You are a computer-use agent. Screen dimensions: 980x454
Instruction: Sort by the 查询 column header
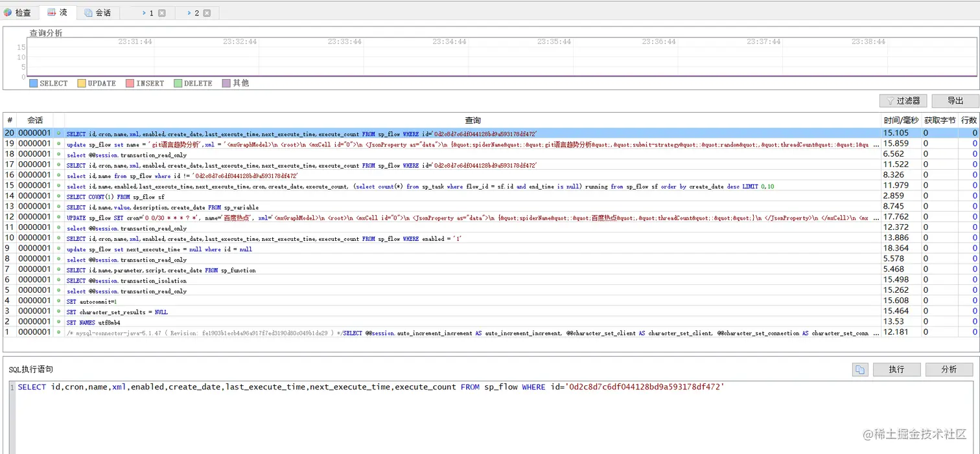(x=472, y=120)
